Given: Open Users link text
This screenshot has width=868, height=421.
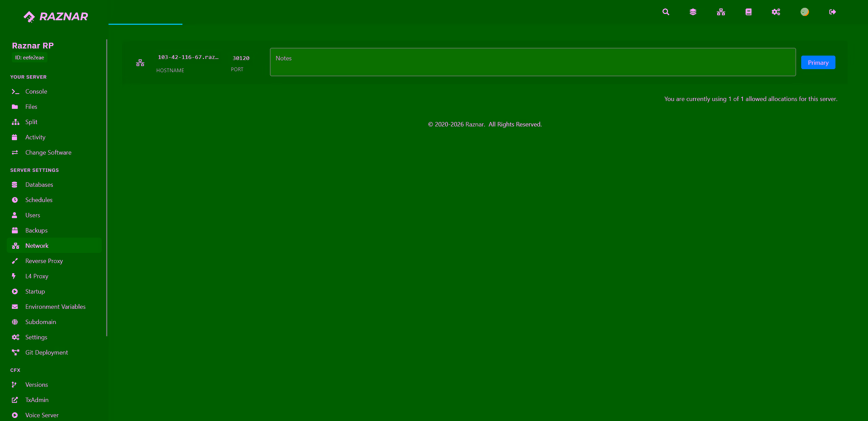Looking at the screenshot, I should [x=33, y=215].
